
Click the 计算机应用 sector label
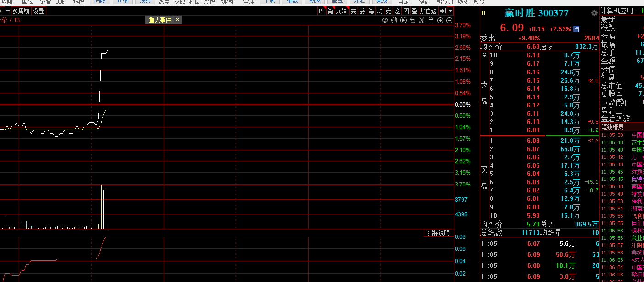[616, 11]
